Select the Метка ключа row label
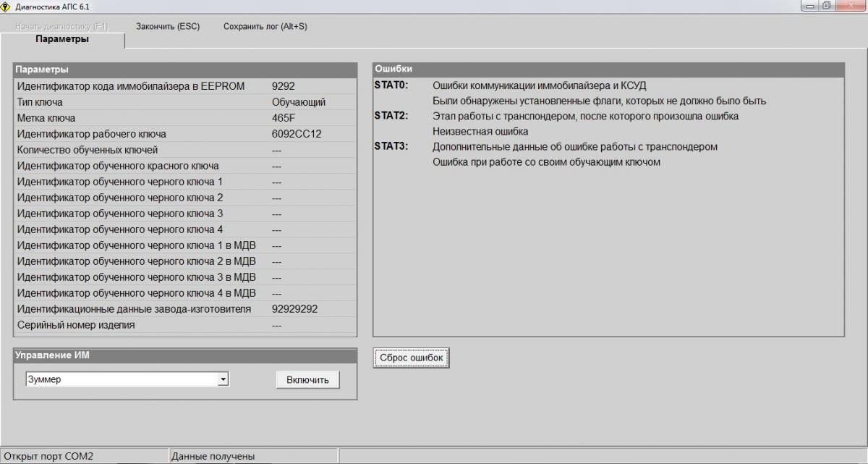The height and width of the screenshot is (464, 868). [46, 118]
